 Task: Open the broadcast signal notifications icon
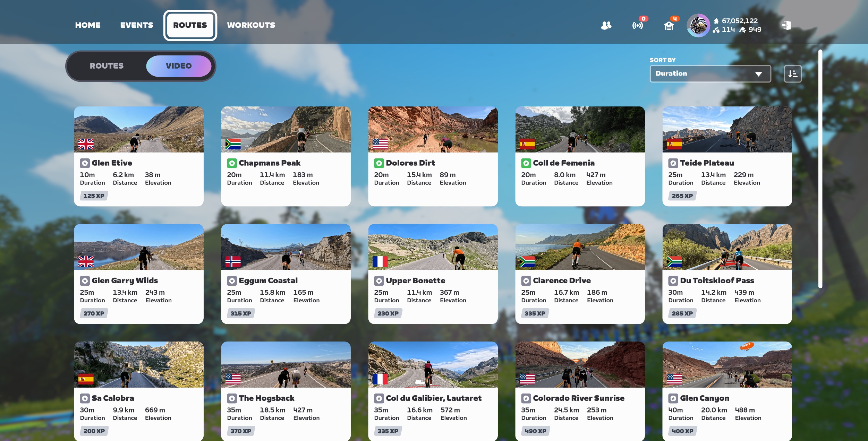(x=638, y=25)
